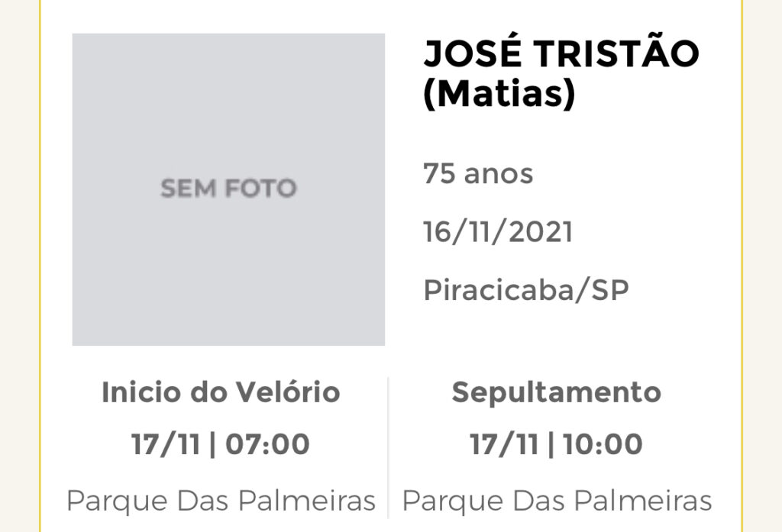The width and height of the screenshot is (782, 532).
Task: Click the white area above the photo placeholder
Action: [228, 16]
